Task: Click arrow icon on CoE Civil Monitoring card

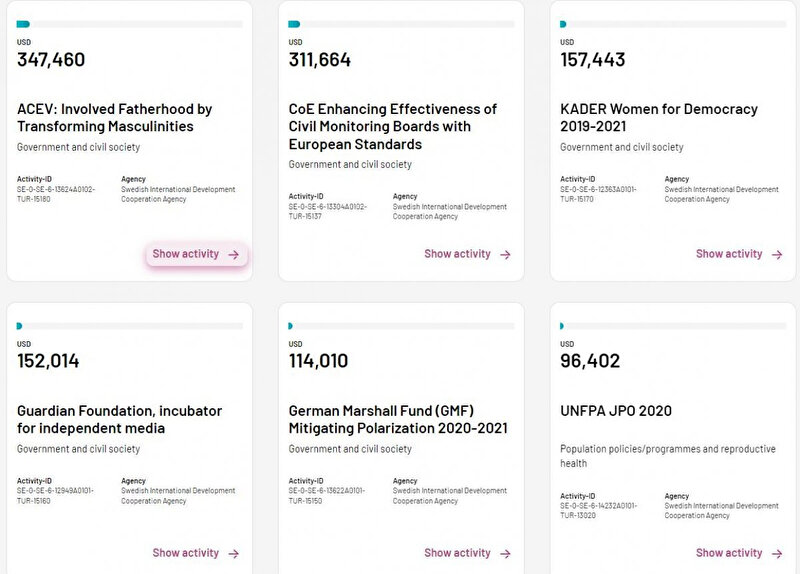Action: (505, 255)
